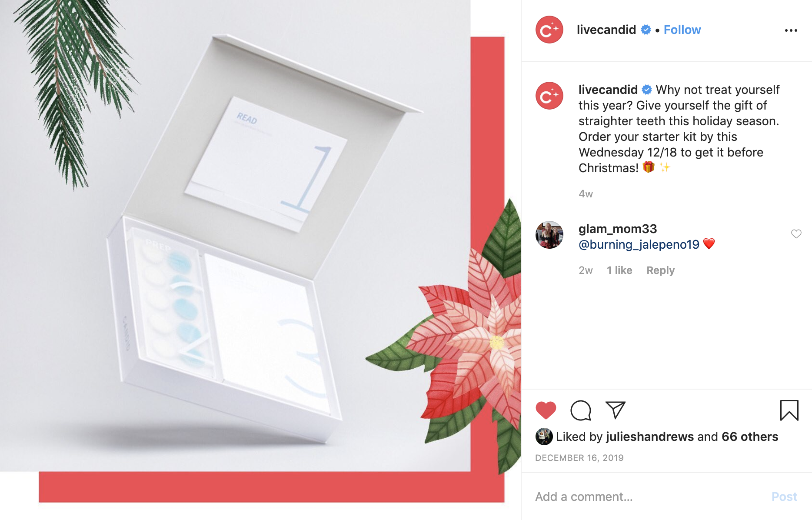
Task: Share the post via paper plane icon
Action: (x=616, y=410)
